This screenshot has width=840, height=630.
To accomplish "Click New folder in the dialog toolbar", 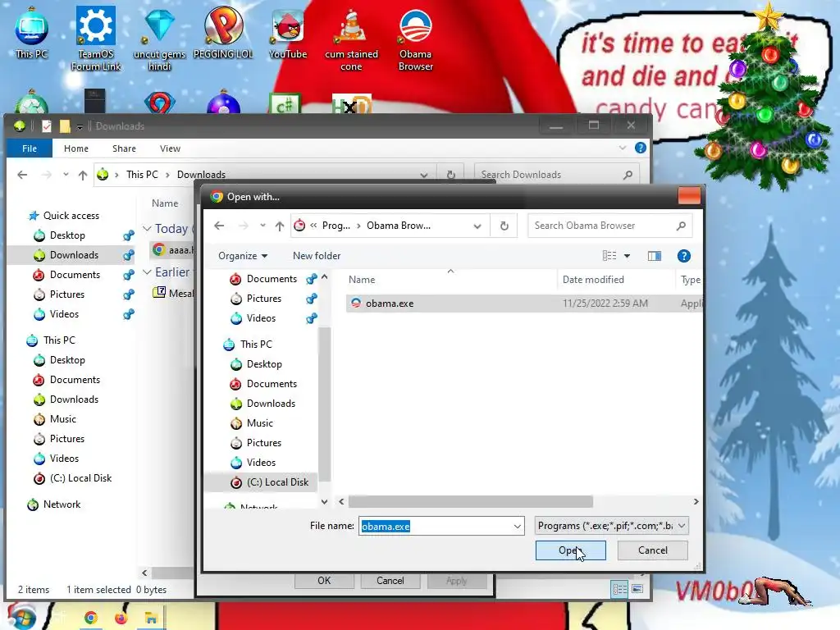I will coord(317,256).
